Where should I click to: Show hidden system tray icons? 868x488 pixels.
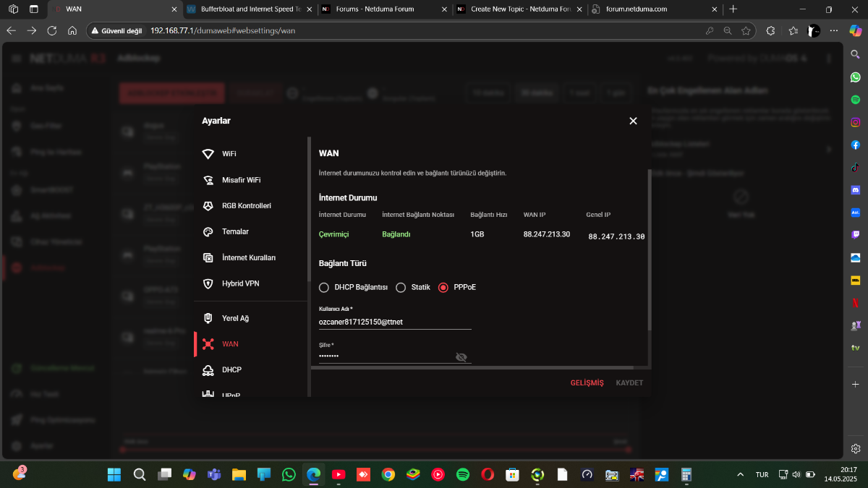(x=739, y=475)
